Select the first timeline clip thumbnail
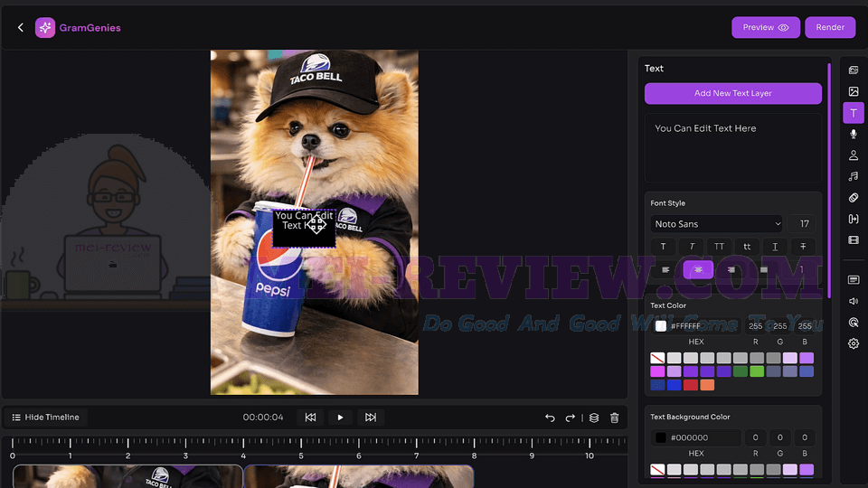The width and height of the screenshot is (868, 488). click(x=127, y=476)
